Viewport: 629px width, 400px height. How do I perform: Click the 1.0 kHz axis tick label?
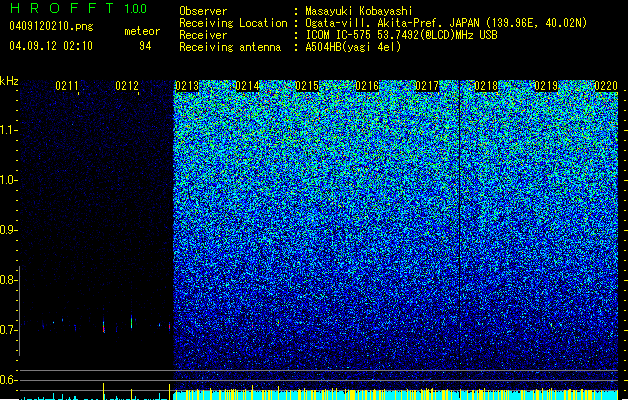pos(8,180)
